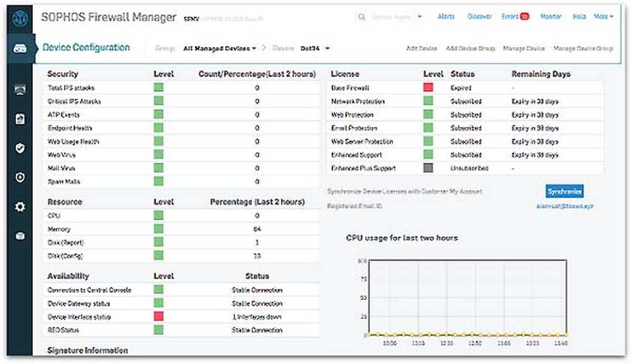Click the Synchronize button
The width and height of the screenshot is (632, 364).
pos(564,191)
